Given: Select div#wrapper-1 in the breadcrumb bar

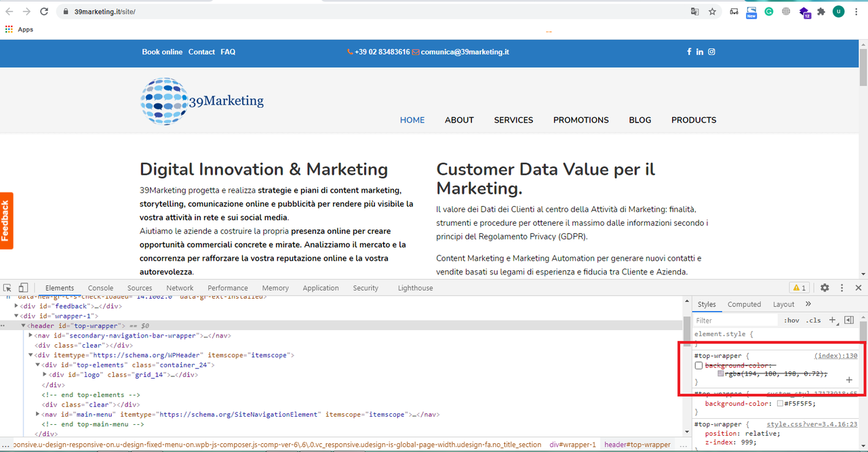Looking at the screenshot, I should coord(572,445).
